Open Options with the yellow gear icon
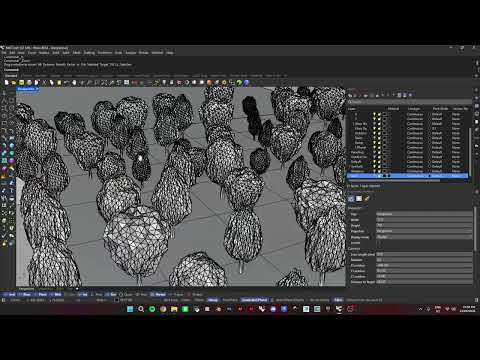 click(224, 82)
